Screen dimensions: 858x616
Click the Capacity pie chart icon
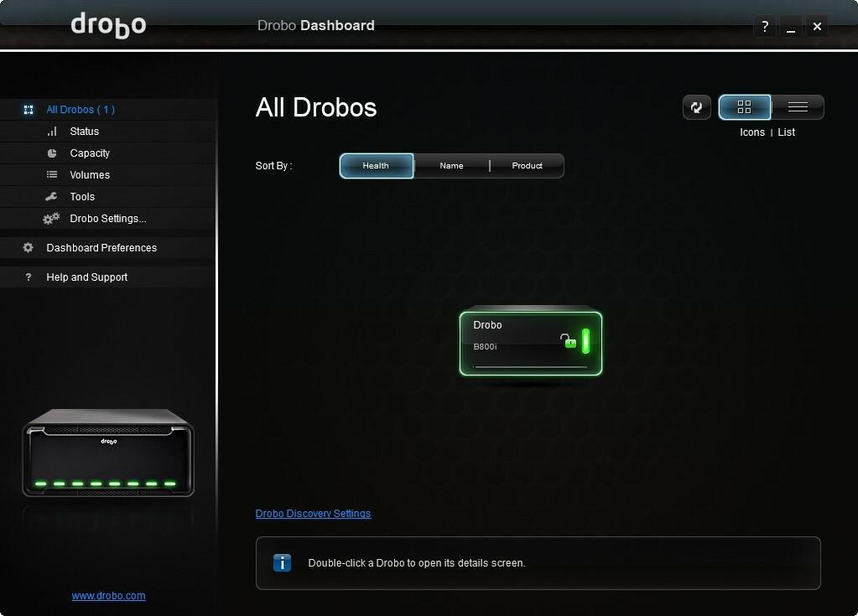(x=52, y=153)
